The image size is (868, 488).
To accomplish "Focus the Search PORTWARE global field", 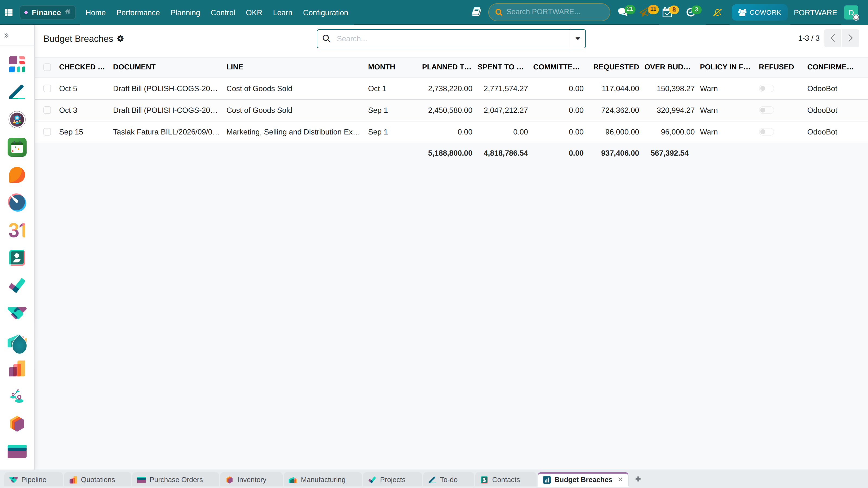I will (549, 12).
